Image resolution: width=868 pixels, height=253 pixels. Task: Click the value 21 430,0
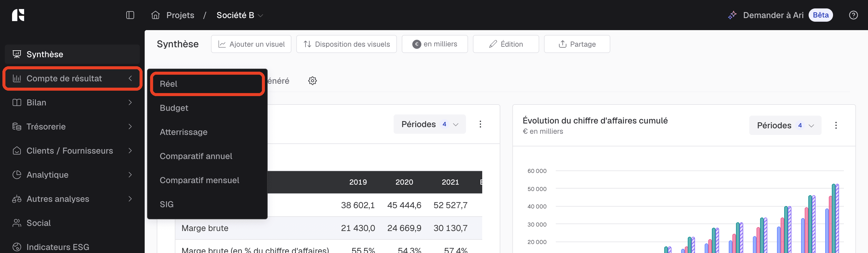pyautogui.click(x=358, y=228)
